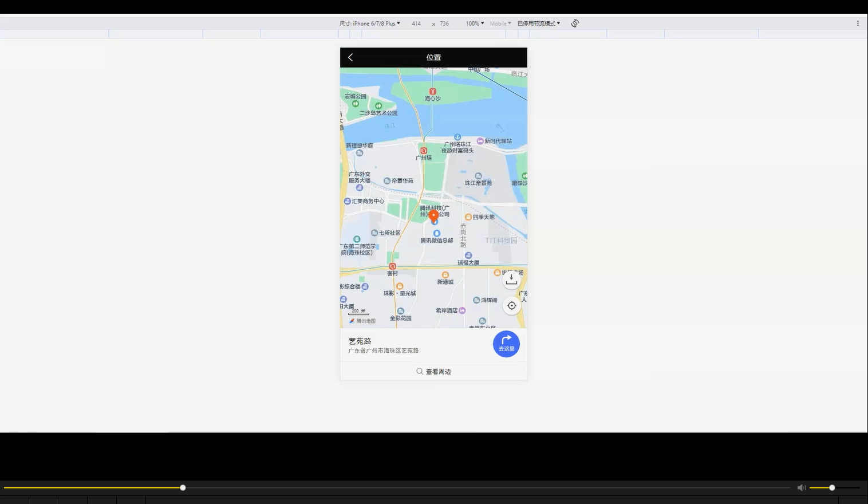Go back with the header arrow

pyautogui.click(x=350, y=57)
